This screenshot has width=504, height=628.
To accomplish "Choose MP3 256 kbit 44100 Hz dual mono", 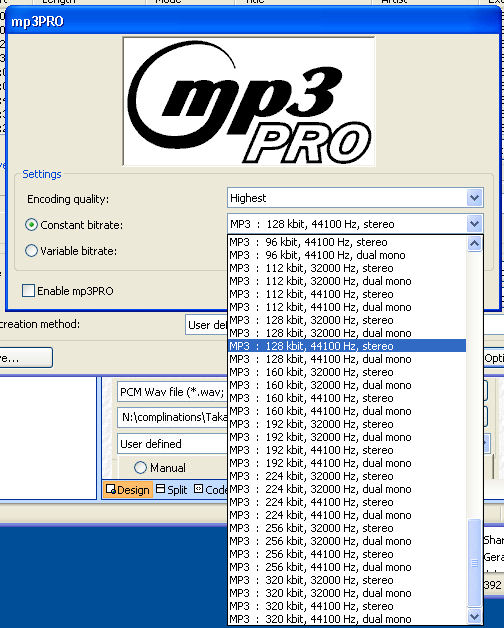I will click(x=347, y=567).
